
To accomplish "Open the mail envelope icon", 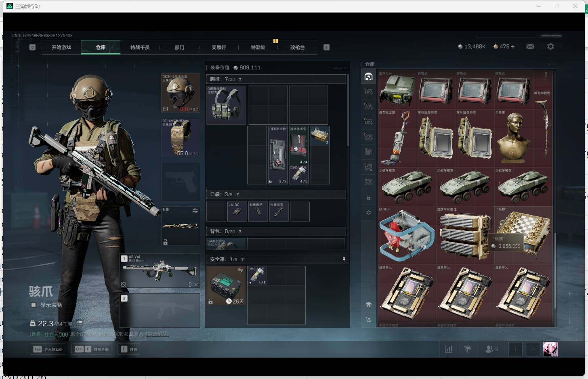I will [530, 46].
